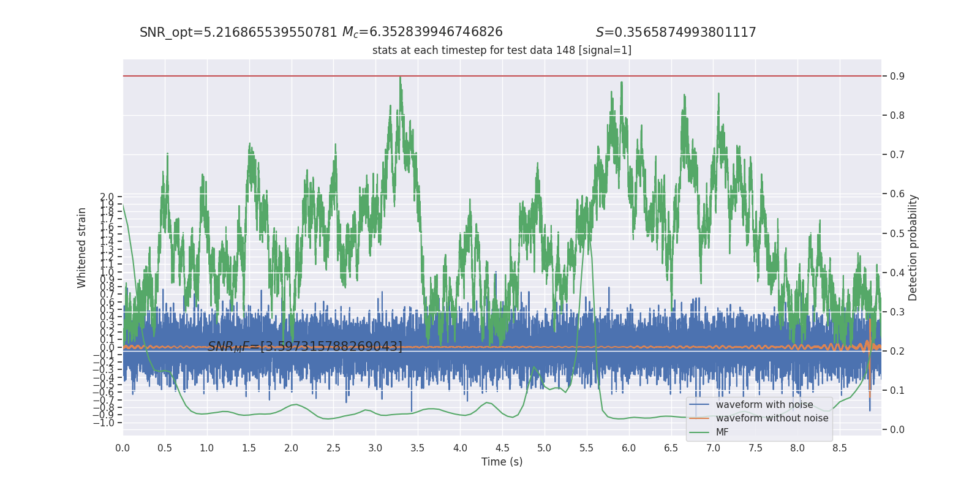The image size is (980, 490).
Task: Click right-axis tick label 0.8
Action: point(897,115)
